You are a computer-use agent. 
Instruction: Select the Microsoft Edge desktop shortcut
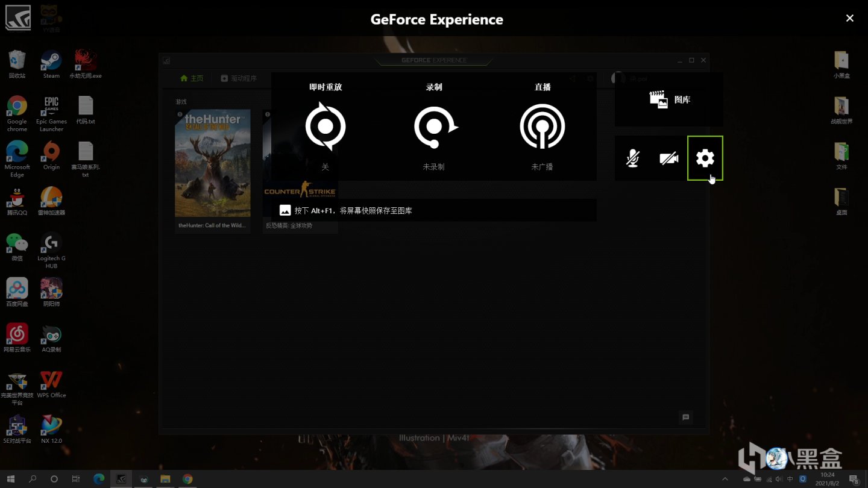pos(17,159)
